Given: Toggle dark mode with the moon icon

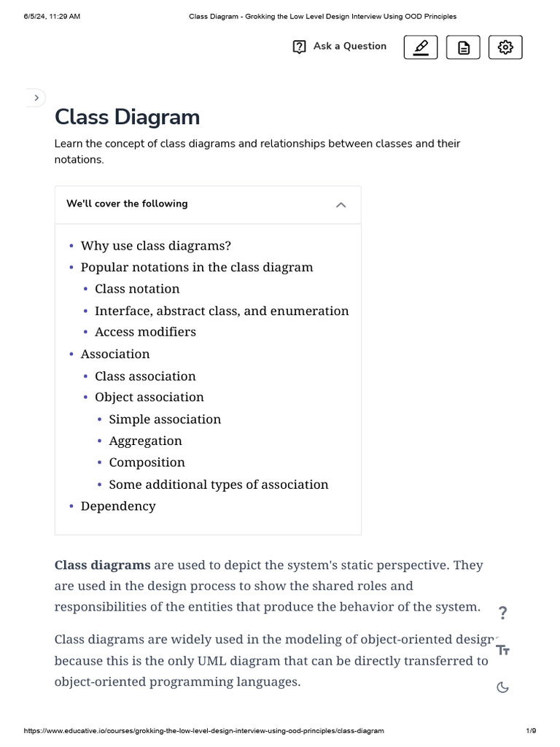Looking at the screenshot, I should (x=502, y=687).
